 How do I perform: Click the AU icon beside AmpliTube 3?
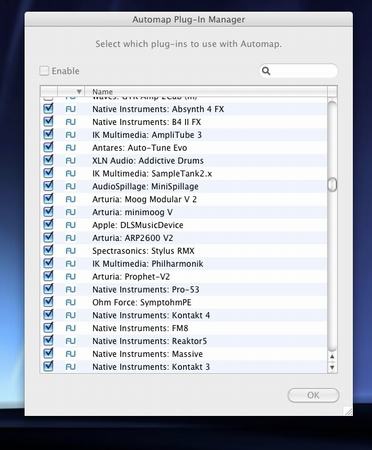pyautogui.click(x=71, y=135)
